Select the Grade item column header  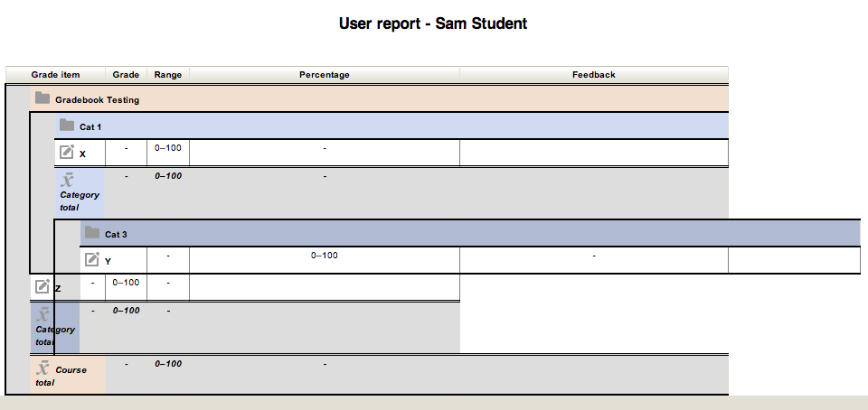coord(55,75)
